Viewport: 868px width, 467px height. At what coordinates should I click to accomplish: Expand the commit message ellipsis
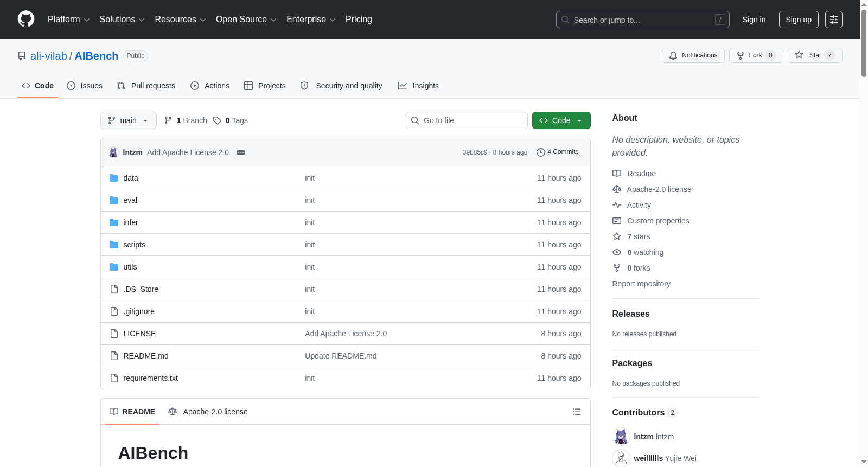click(x=241, y=152)
